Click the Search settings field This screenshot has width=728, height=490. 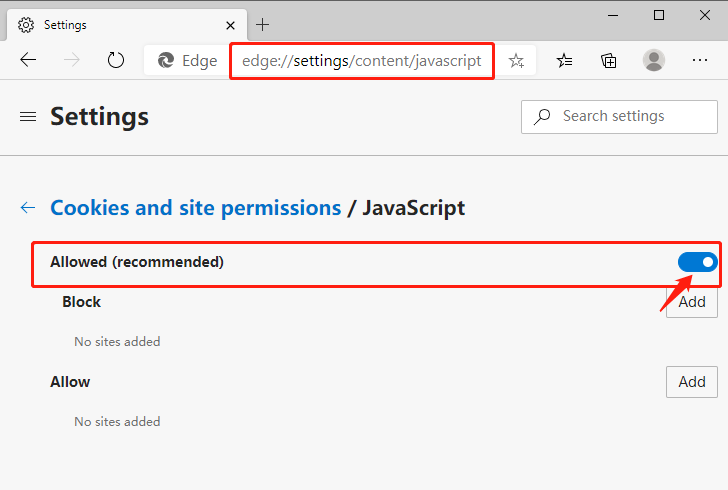point(619,117)
